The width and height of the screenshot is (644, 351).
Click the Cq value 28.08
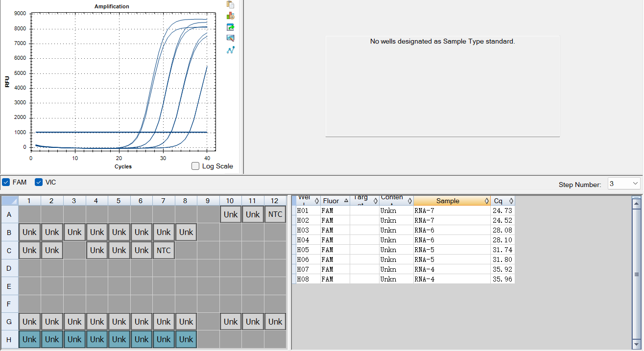(x=502, y=230)
